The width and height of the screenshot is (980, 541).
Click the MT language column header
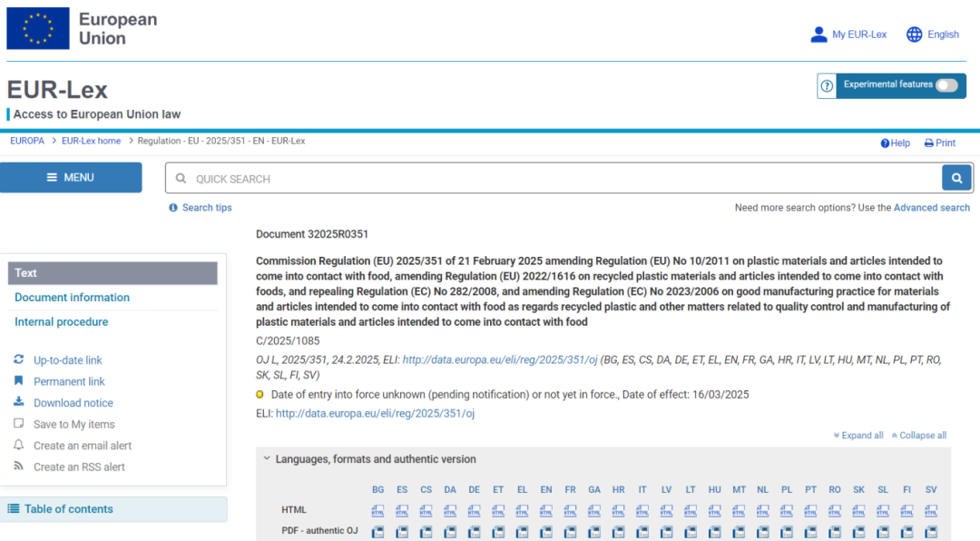739,490
